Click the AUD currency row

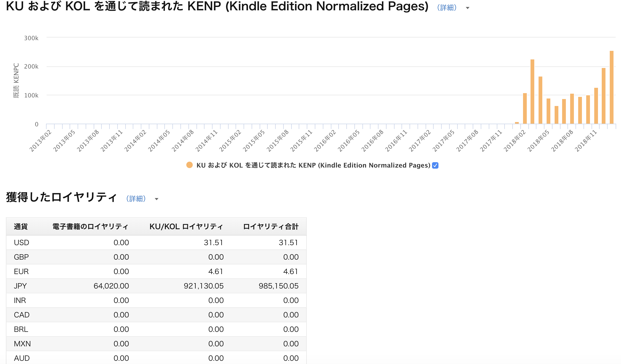pos(156,358)
